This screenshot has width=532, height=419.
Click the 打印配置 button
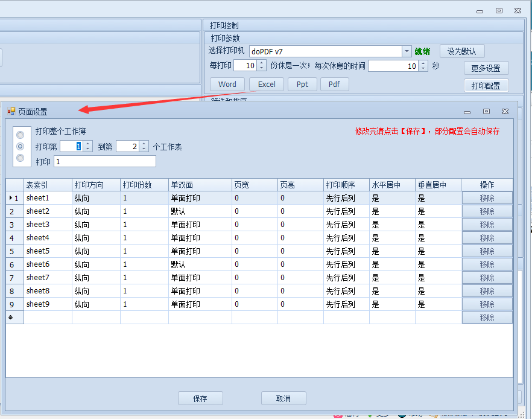(486, 86)
